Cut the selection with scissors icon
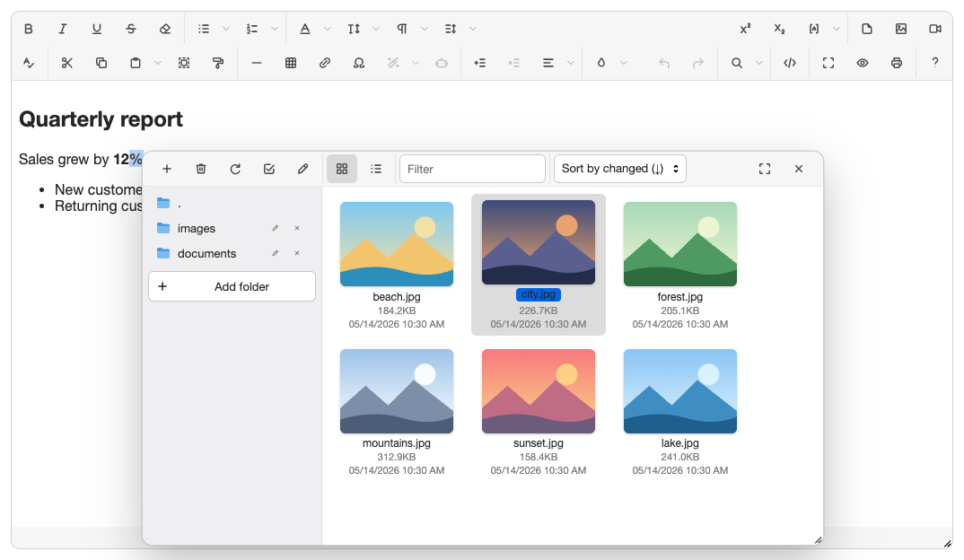This screenshot has width=964, height=560. 67,63
